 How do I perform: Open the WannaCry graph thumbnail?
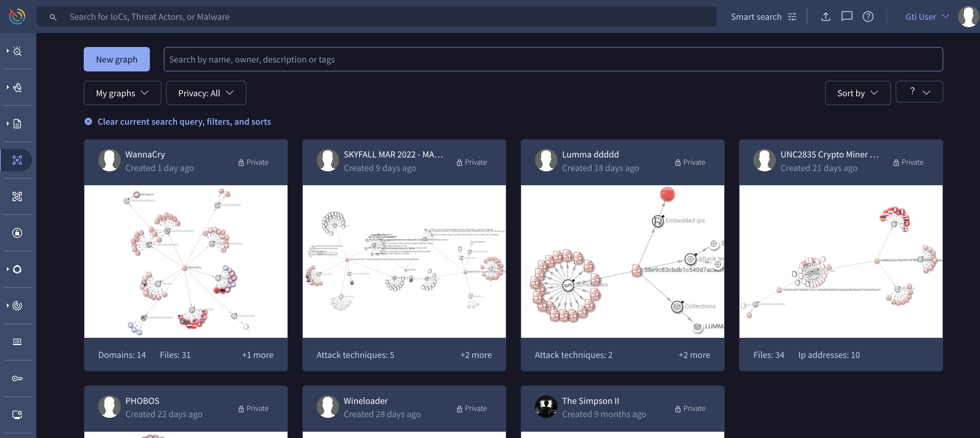tap(186, 261)
